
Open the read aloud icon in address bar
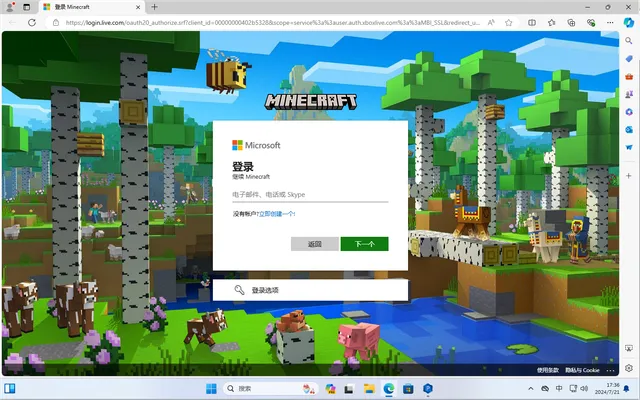[491, 22]
